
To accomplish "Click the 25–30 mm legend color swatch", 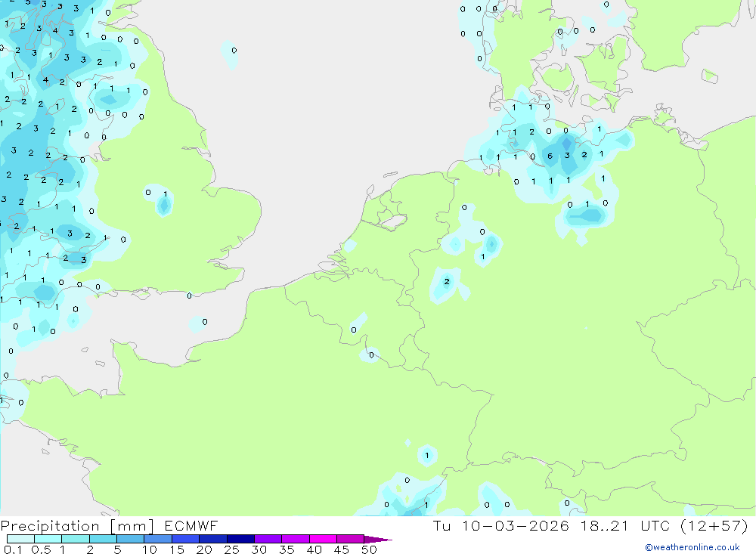I will tap(240, 539).
